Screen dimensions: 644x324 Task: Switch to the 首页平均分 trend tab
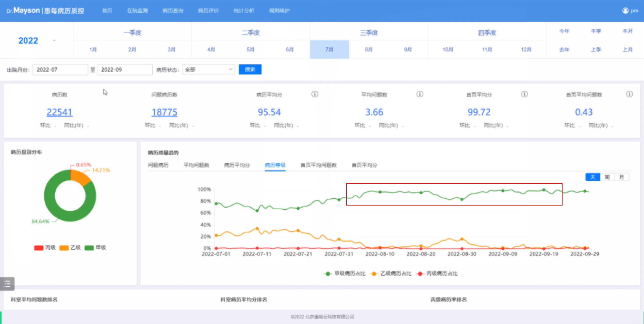coord(364,165)
